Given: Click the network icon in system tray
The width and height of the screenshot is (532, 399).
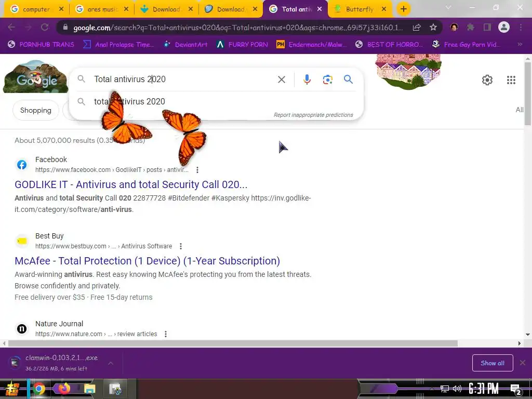Looking at the screenshot, I should [x=444, y=389].
